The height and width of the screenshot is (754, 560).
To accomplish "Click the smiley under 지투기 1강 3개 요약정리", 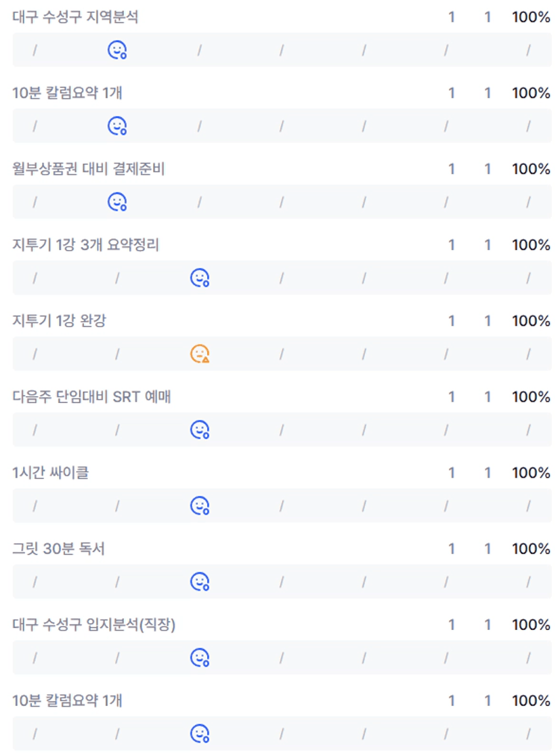I will tap(200, 278).
